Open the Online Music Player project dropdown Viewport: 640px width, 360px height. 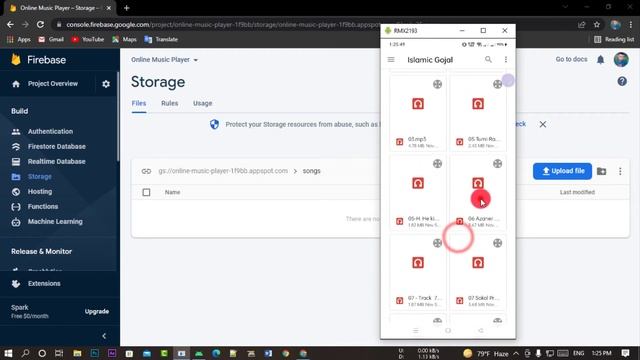164,60
